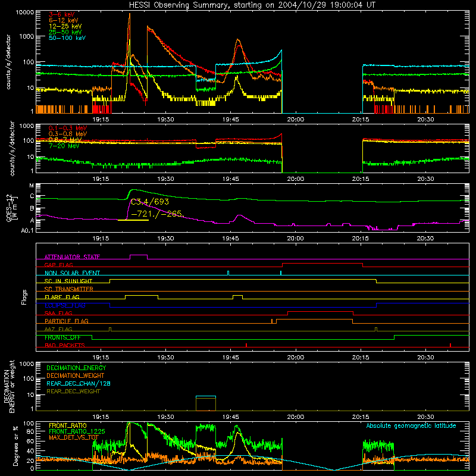Click the A0.1 tick on GOES panel
This screenshot has width=476, height=476.
27,231
